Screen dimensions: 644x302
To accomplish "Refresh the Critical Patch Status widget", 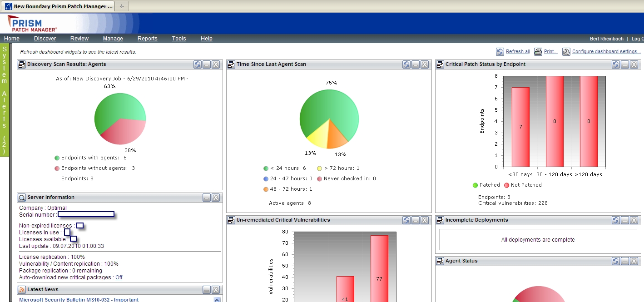I will [x=615, y=64].
